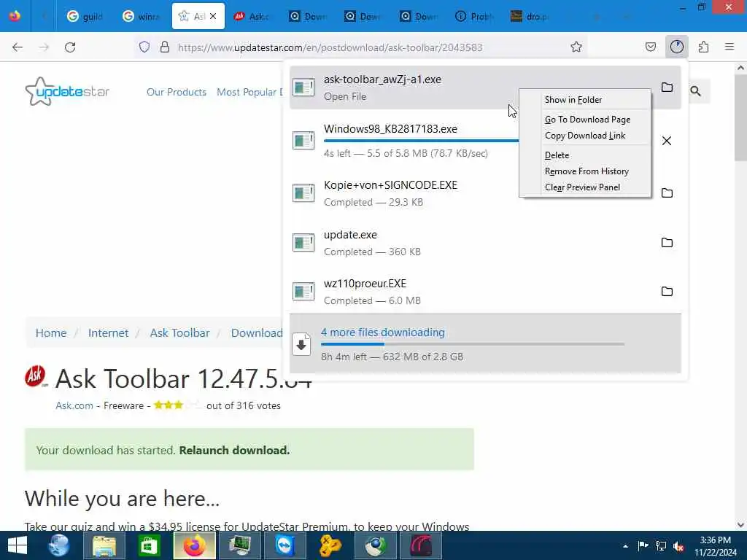Image resolution: width=747 pixels, height=560 pixels.
Task: Click the Ask.com publisher link
Action: 74,405
